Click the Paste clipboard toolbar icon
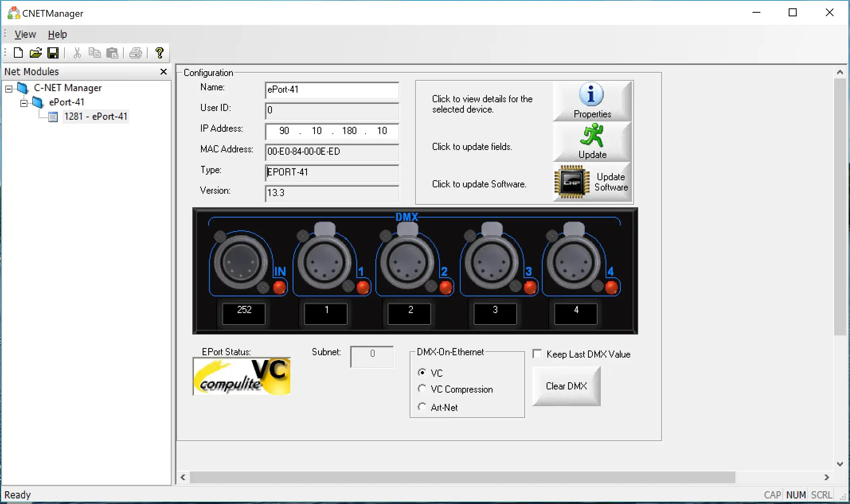Image resolution: width=850 pixels, height=504 pixels. pyautogui.click(x=113, y=53)
